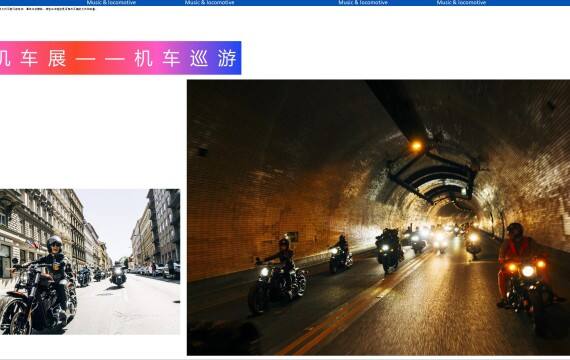This screenshot has height=360, width=570.
Task: Click the rightmost "Music & locomotive" header label
Action: (461, 3)
